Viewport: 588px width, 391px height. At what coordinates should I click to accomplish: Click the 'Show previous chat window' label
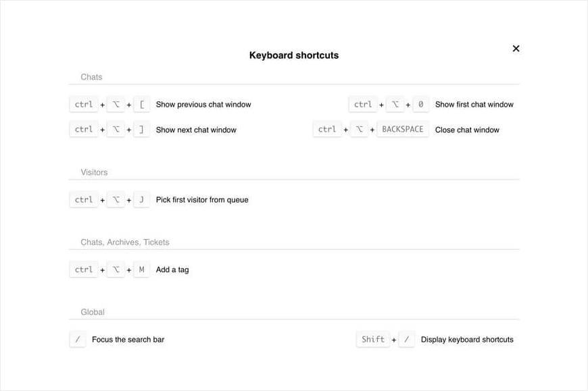tap(203, 105)
